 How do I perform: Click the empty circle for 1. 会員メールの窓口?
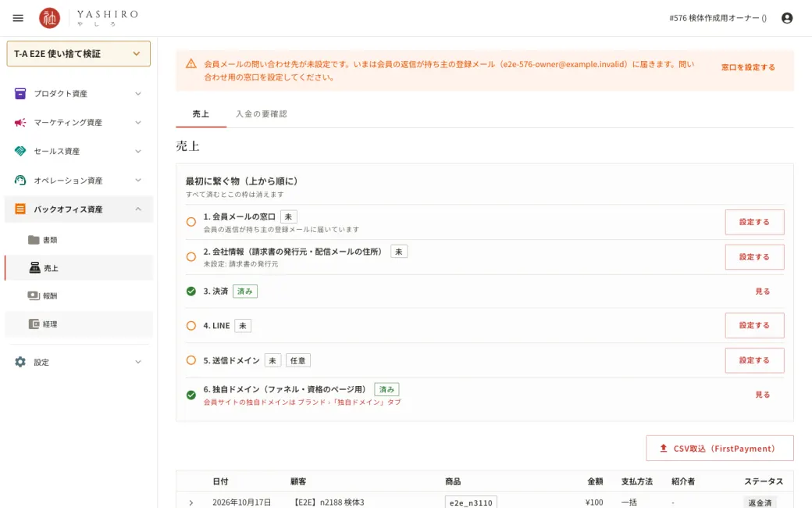point(191,222)
